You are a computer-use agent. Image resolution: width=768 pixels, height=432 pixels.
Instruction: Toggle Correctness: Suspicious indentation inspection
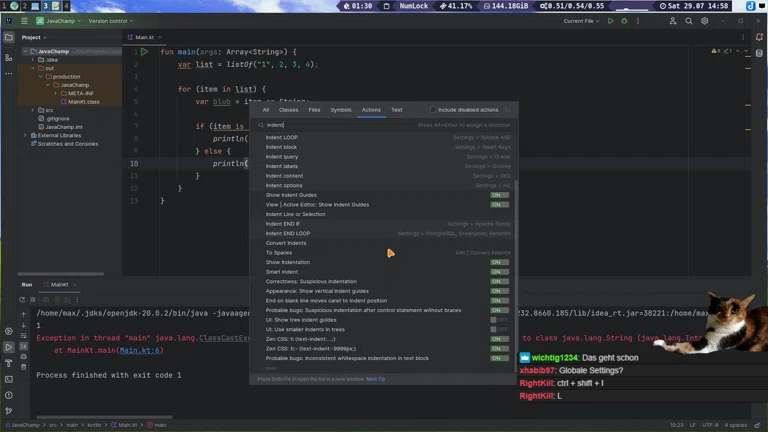(500, 282)
